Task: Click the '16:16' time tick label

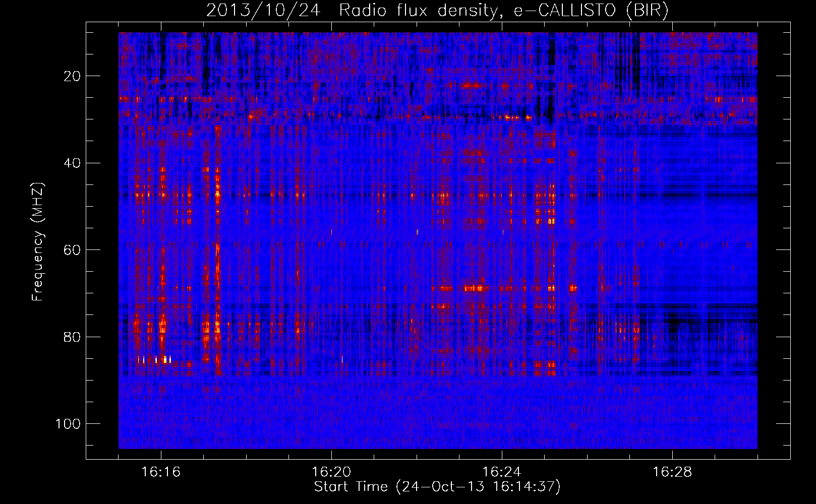Action: 161,472
